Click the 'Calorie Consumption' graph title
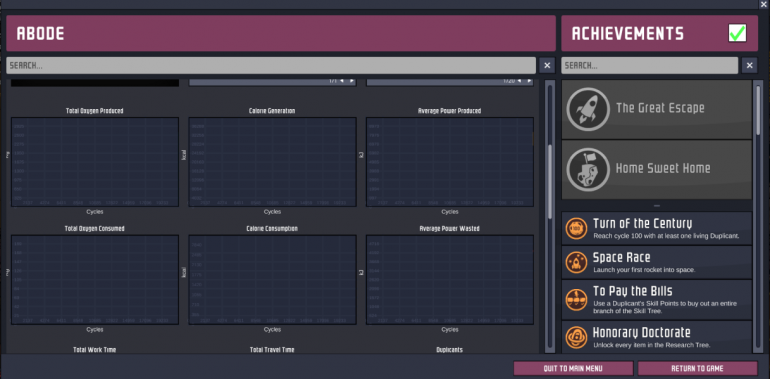 [272, 229]
